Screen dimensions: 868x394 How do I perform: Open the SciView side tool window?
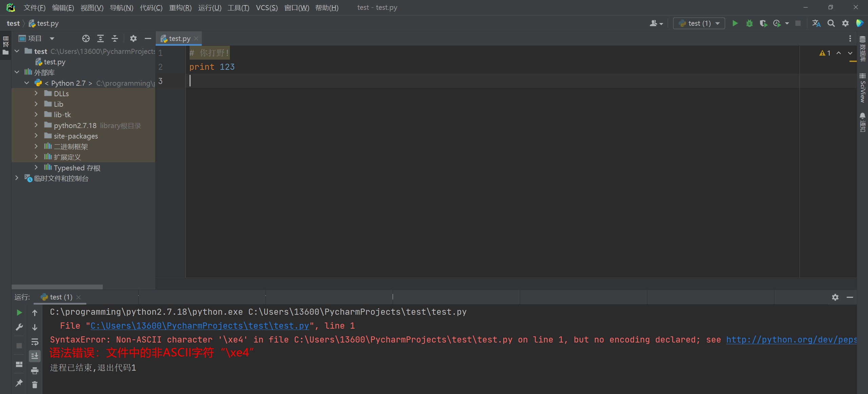coord(863,87)
